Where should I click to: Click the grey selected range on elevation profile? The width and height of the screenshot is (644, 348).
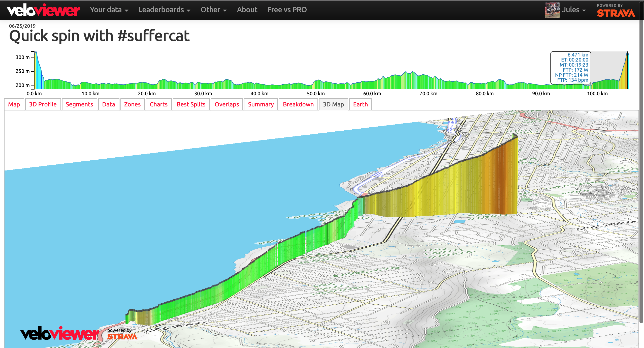tap(609, 70)
